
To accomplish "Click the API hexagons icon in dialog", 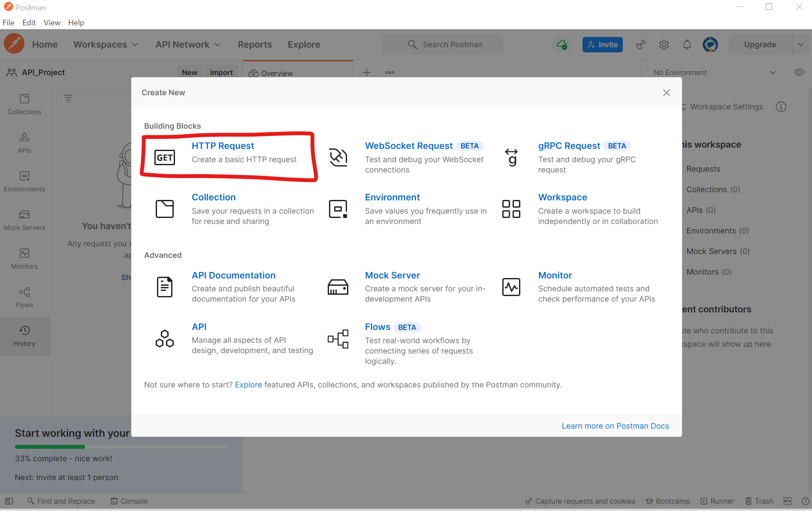I will (165, 339).
